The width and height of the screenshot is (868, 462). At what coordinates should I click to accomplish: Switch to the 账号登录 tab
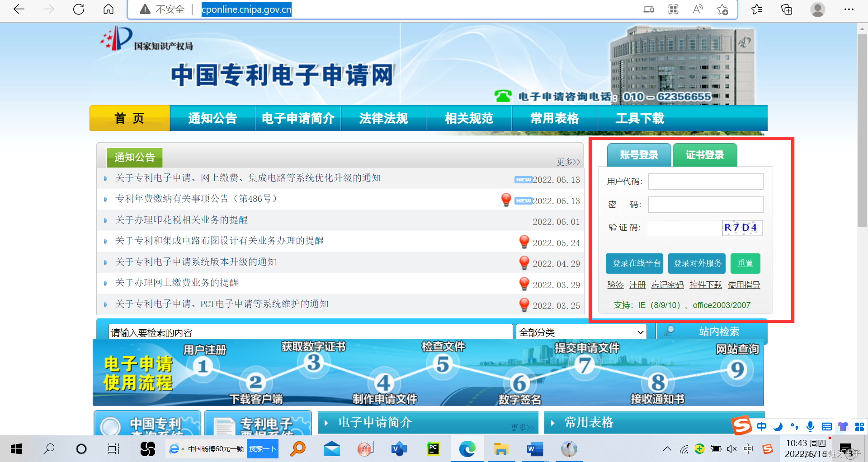639,155
